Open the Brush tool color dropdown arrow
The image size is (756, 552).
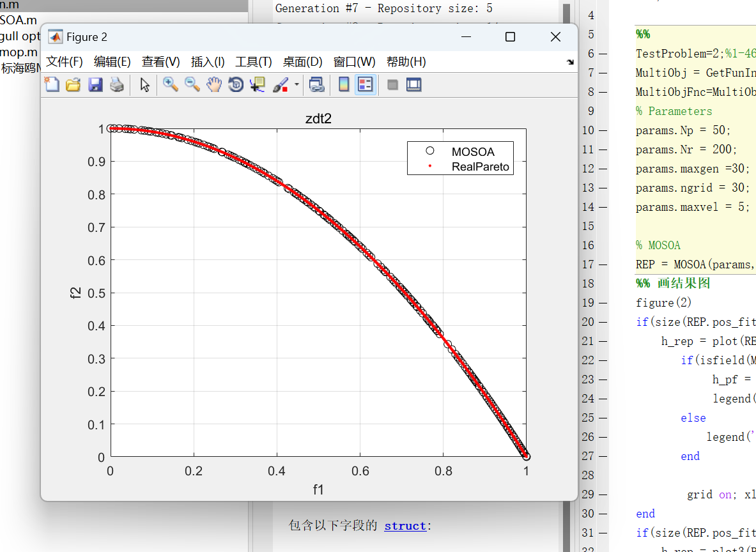pos(297,85)
